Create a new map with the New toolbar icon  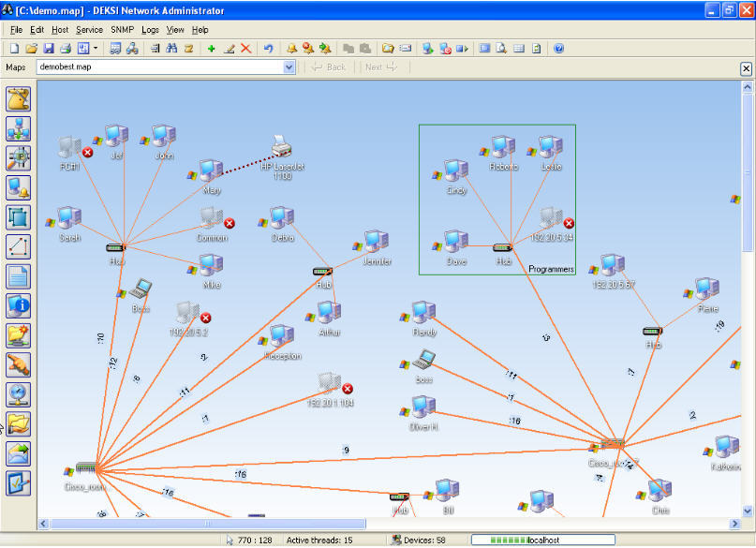point(13,48)
